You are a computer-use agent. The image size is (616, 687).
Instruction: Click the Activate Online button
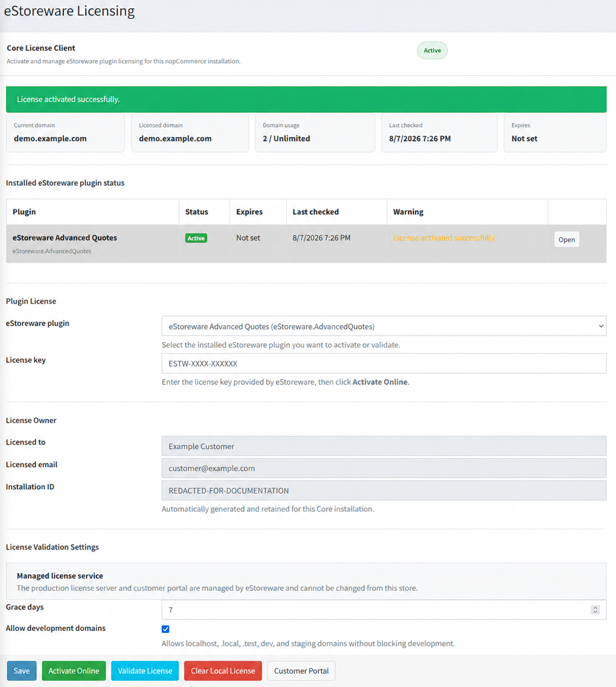[74, 670]
